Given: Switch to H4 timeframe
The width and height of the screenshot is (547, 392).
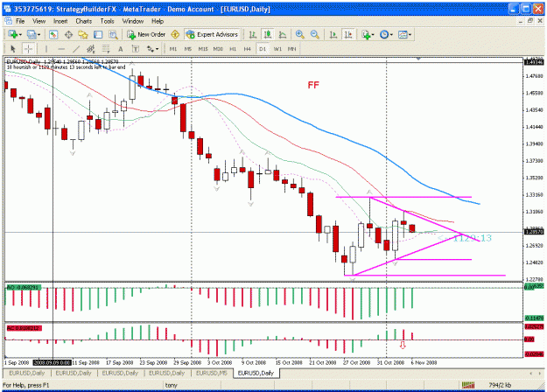Looking at the screenshot, I should click(x=248, y=49).
